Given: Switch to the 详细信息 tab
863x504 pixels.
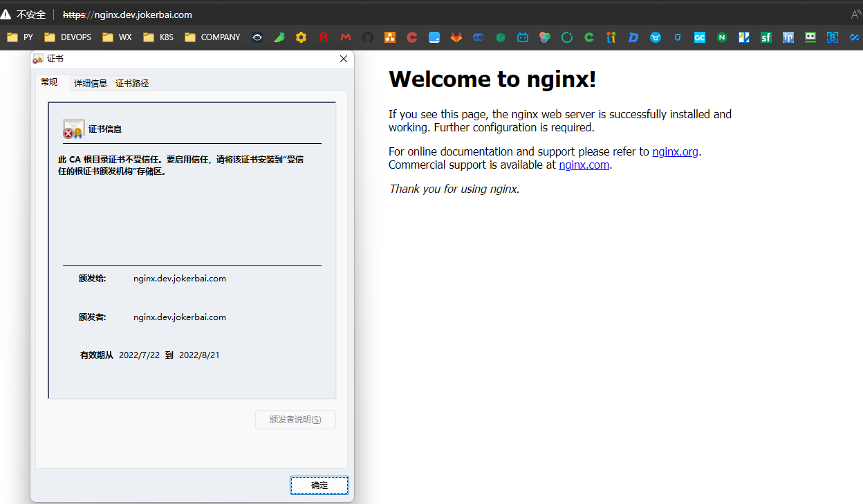Looking at the screenshot, I should click(x=91, y=83).
